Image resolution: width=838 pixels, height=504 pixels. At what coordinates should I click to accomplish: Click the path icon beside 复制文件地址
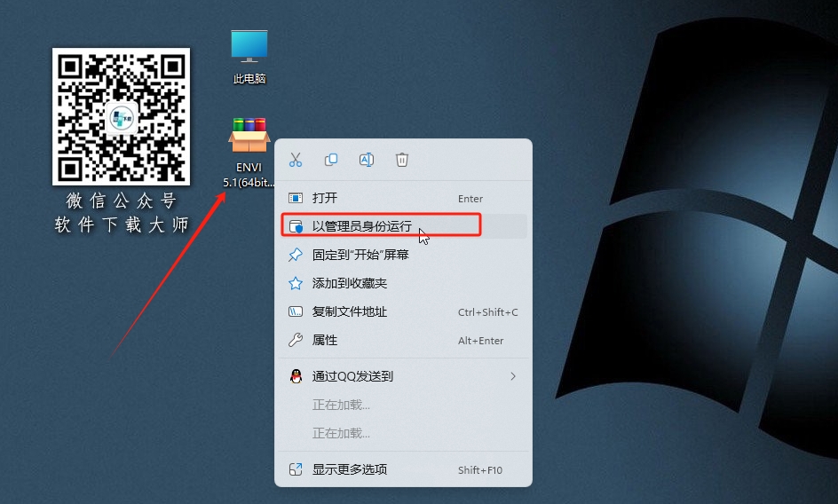(x=296, y=311)
